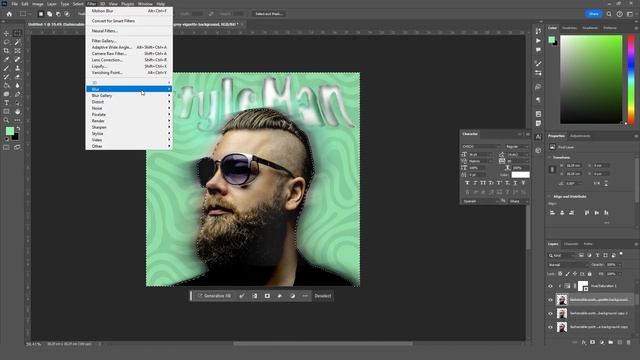Click the Share button

(x=593, y=14)
